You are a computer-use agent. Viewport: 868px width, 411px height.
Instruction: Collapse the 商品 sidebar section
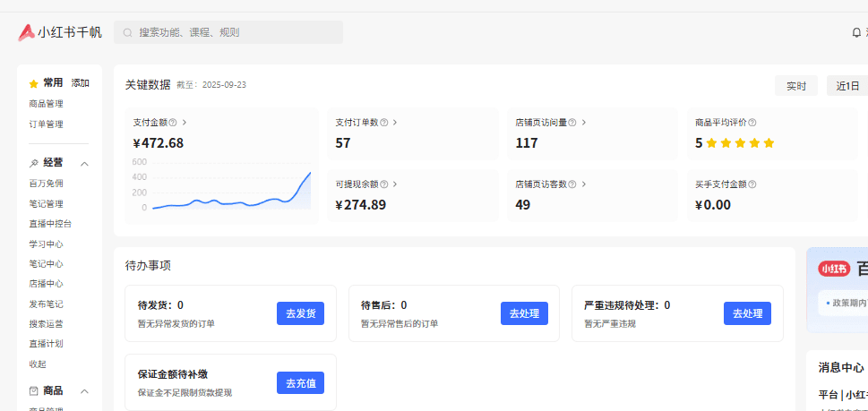point(84,391)
